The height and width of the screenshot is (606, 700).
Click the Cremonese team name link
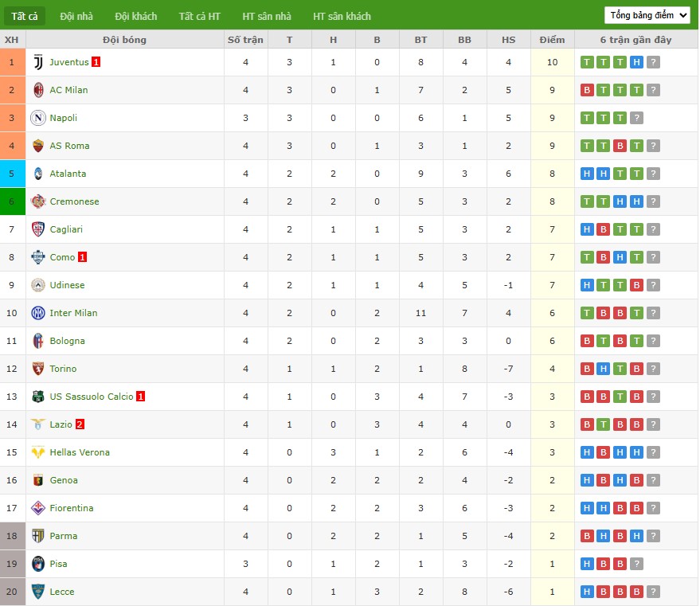(x=74, y=201)
